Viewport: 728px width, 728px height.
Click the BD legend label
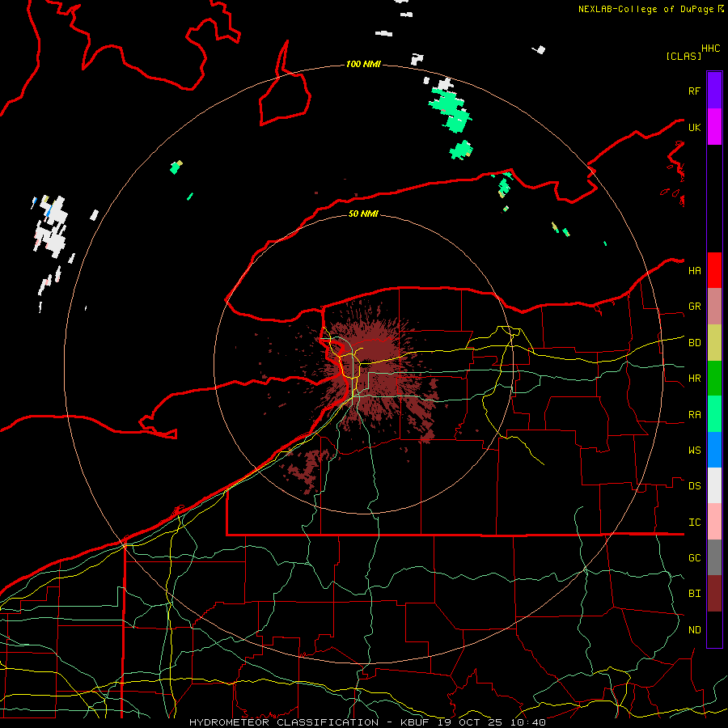(694, 343)
